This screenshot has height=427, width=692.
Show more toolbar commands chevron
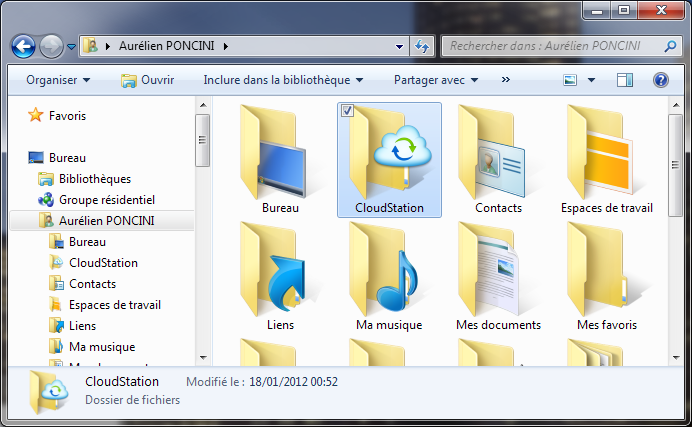[506, 79]
